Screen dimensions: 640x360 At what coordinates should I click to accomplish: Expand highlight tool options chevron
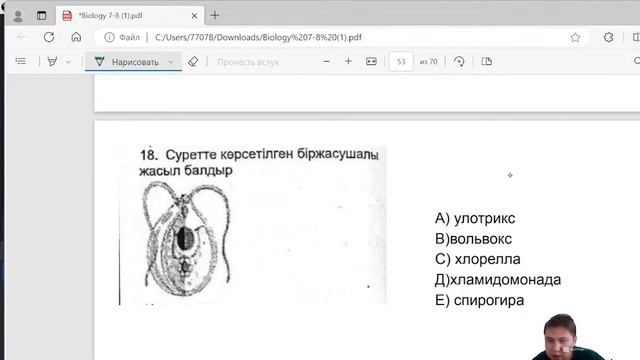[69, 62]
